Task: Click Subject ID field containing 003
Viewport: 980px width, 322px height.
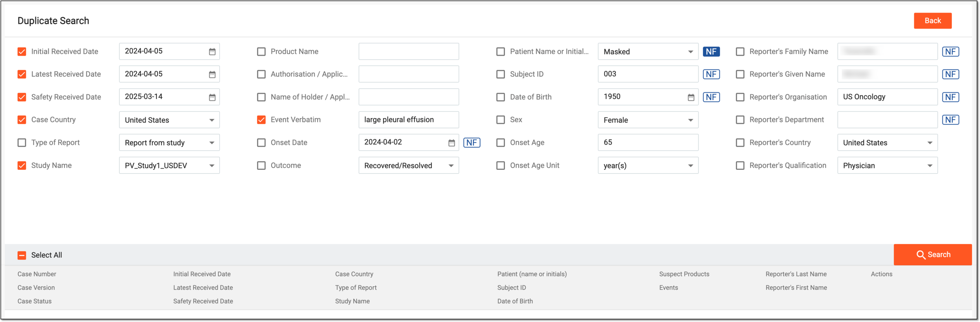Action: 648,74
